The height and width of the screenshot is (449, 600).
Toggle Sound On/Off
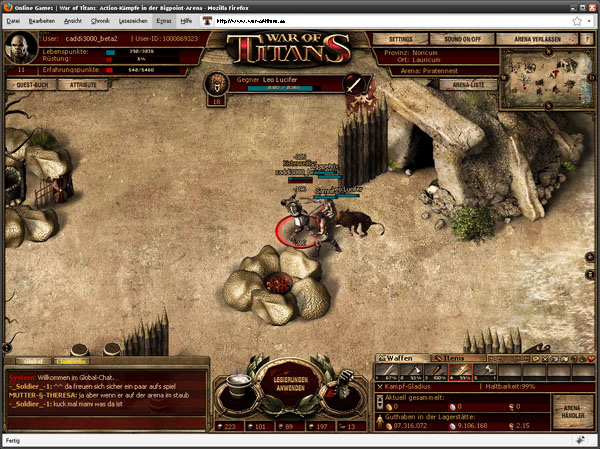[465, 38]
